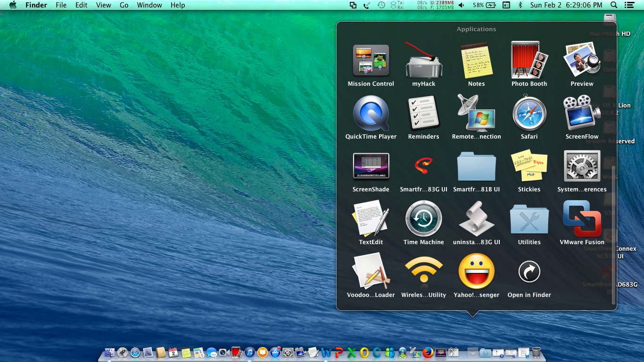Click the memory usage readout in the menu bar
The width and height of the screenshot is (644, 362).
pos(442,5)
